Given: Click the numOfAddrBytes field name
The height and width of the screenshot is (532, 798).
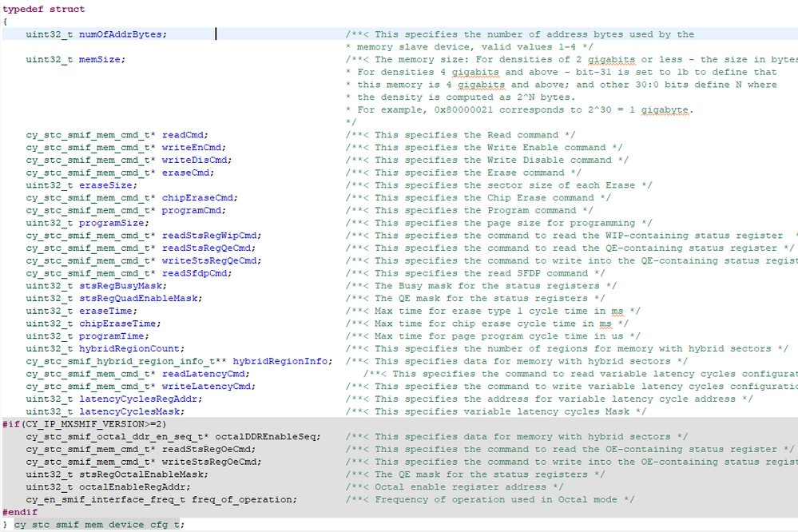Looking at the screenshot, I should [x=120, y=34].
